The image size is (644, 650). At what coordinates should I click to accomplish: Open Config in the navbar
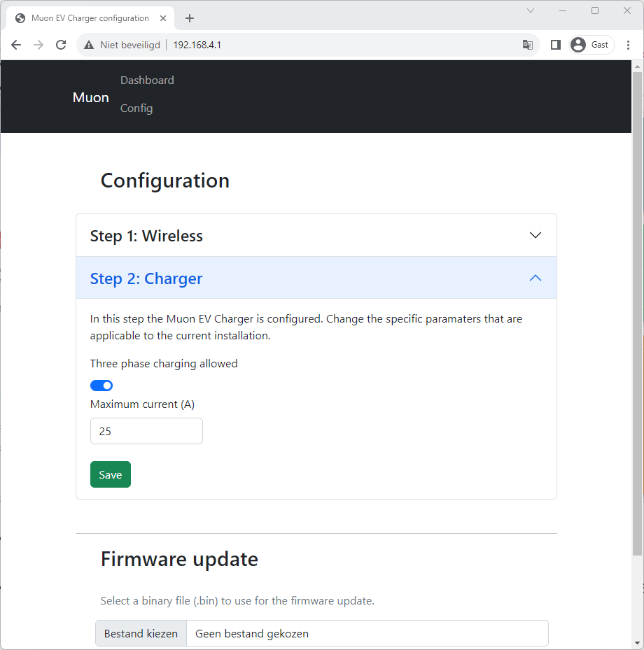136,108
